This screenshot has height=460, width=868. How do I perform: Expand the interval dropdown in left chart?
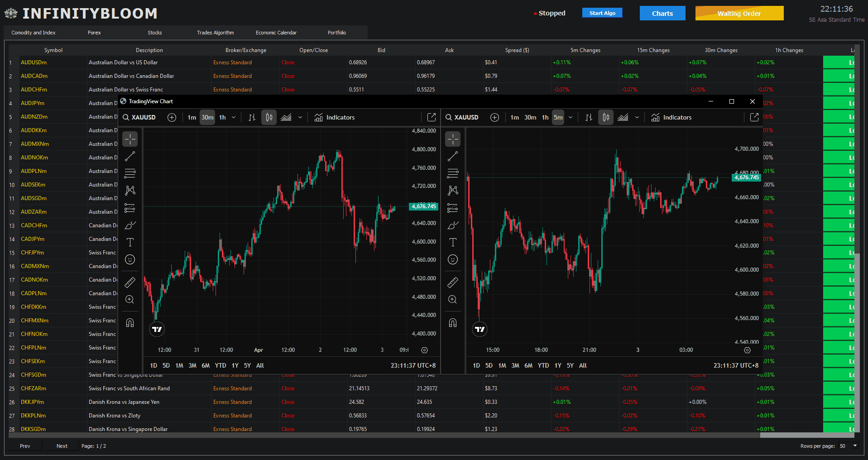(234, 117)
